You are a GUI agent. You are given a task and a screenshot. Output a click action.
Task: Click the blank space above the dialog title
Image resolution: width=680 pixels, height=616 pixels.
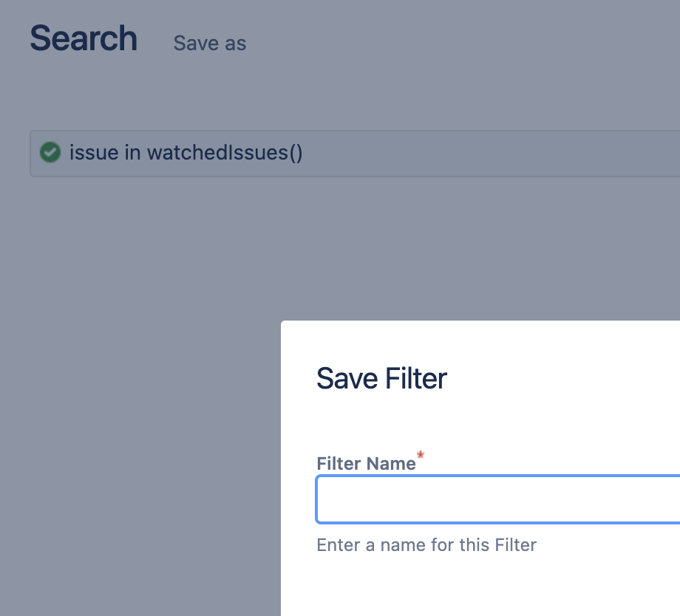(x=480, y=340)
